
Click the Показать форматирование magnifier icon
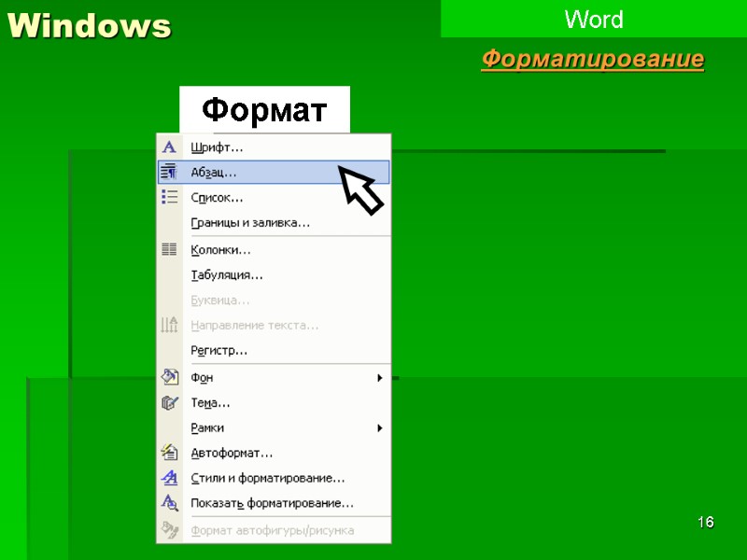[x=170, y=503]
